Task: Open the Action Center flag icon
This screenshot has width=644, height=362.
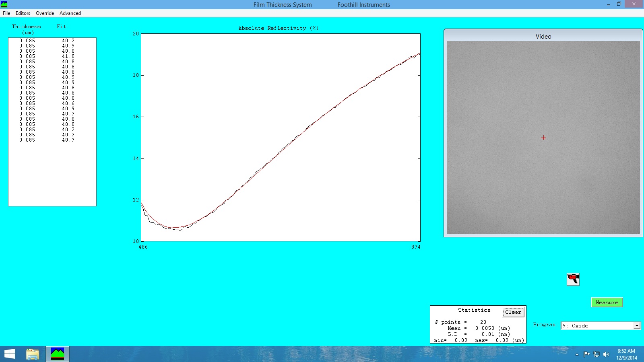Action: pyautogui.click(x=586, y=354)
